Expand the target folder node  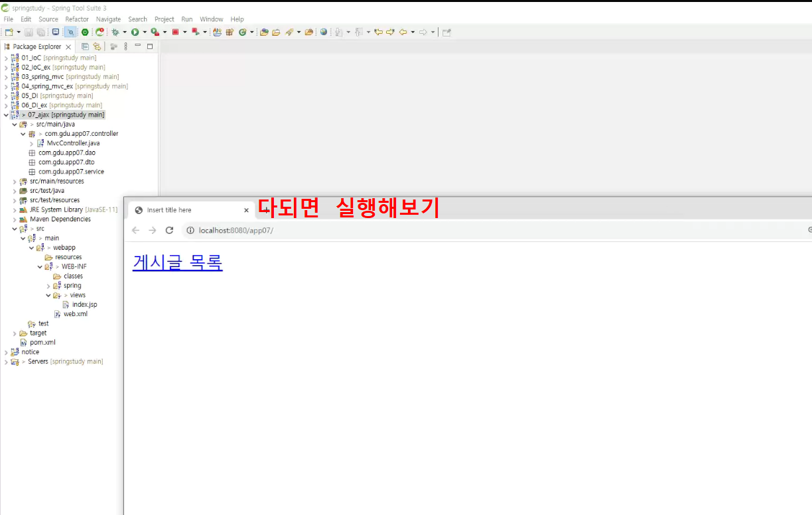tap(15, 333)
